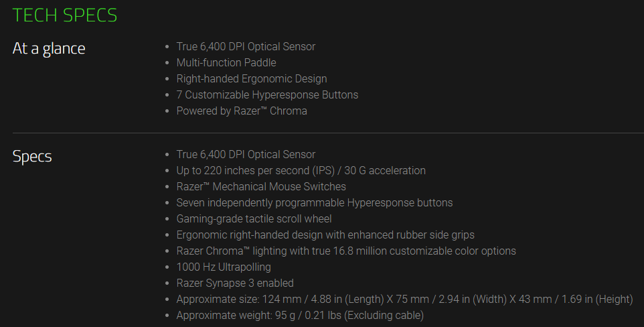Click the '220 inches per second' spec line
The image size is (644, 327).
tap(301, 170)
